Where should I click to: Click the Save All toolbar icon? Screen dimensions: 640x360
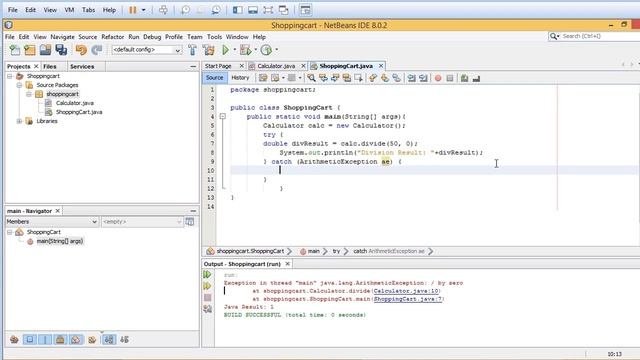61,50
